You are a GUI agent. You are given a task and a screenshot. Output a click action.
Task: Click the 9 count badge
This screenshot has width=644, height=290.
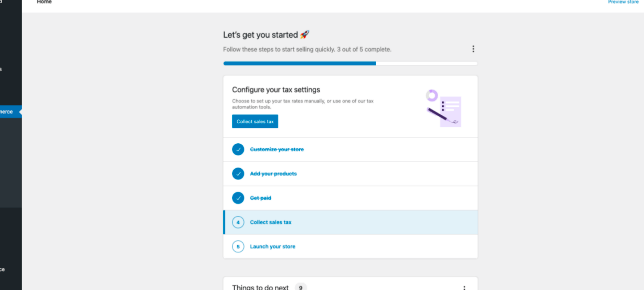(x=300, y=287)
